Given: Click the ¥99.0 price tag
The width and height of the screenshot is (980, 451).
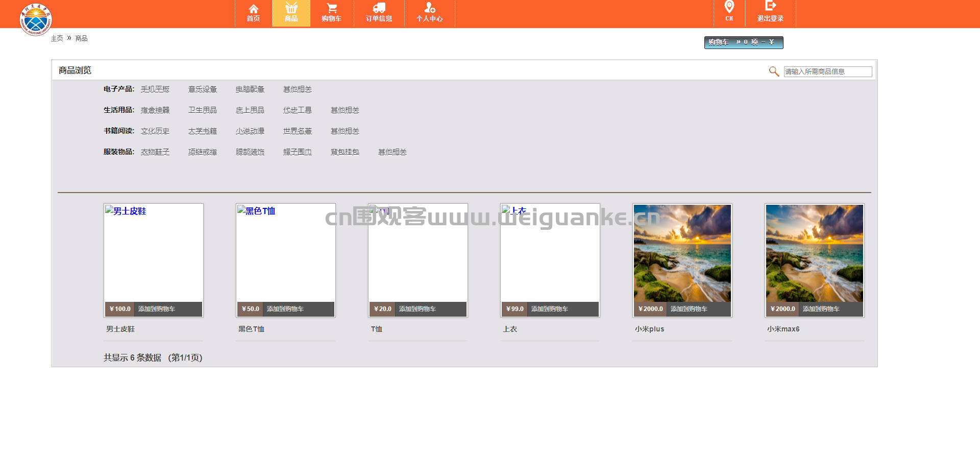Looking at the screenshot, I should click(x=515, y=309).
